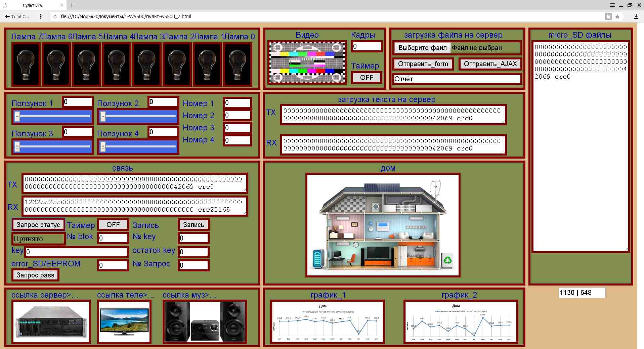
Task: Click the bookmark star icon
Action: [x=617, y=16]
